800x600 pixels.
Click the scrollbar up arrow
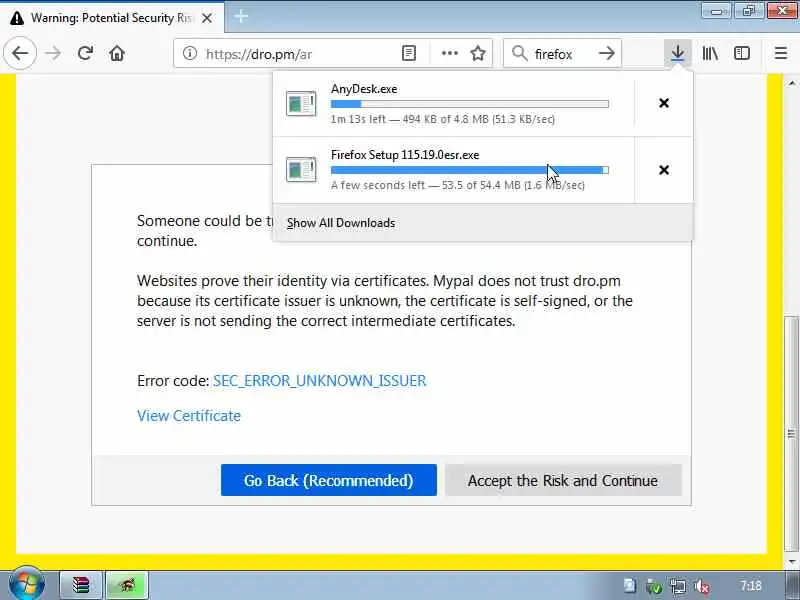791,82
